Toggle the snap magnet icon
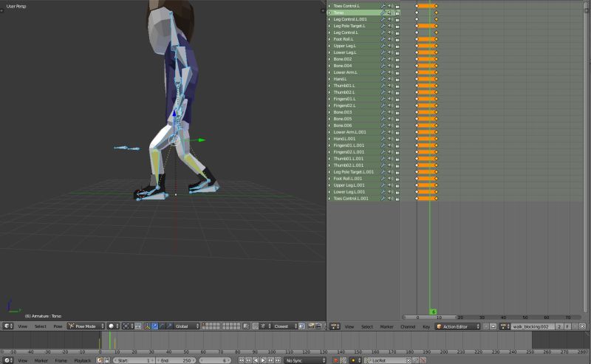 pyautogui.click(x=255, y=326)
